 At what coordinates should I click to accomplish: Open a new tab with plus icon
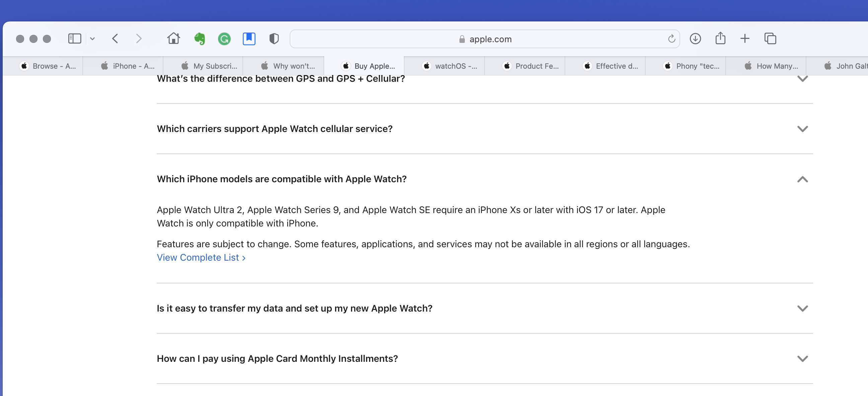click(x=745, y=39)
